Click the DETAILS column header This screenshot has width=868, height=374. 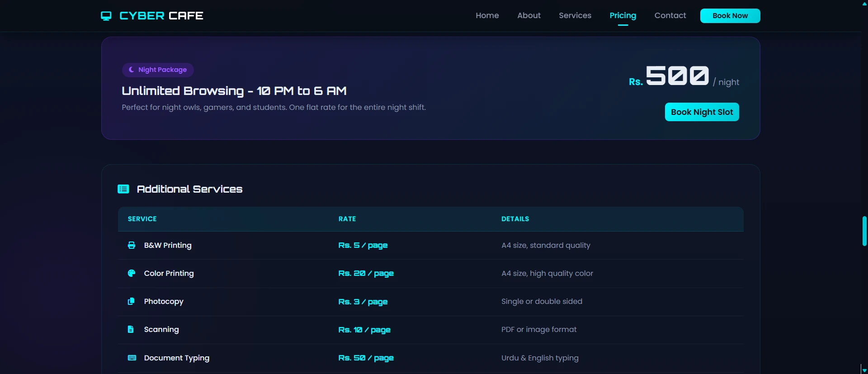click(x=515, y=219)
